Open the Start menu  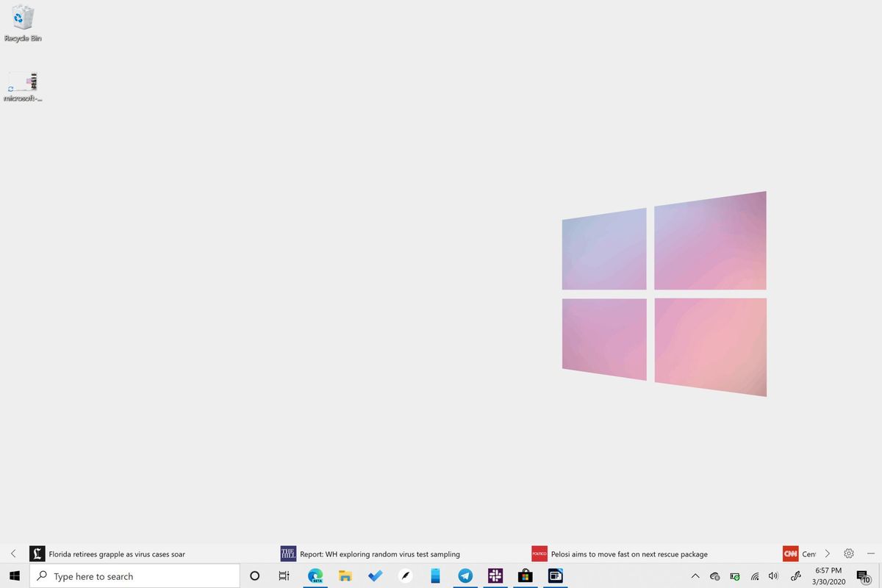click(15, 576)
